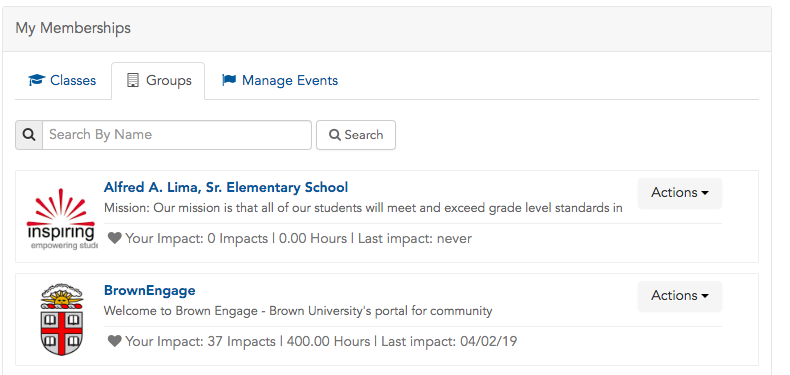Click the caret arrow on BrownEngage Actions
This screenshot has width=790, height=375.
705,296
